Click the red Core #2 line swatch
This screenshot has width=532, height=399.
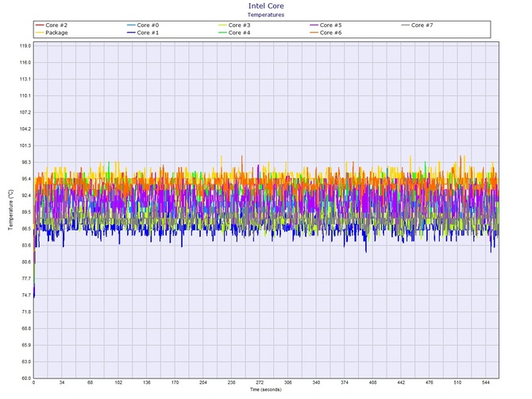pyautogui.click(x=39, y=25)
